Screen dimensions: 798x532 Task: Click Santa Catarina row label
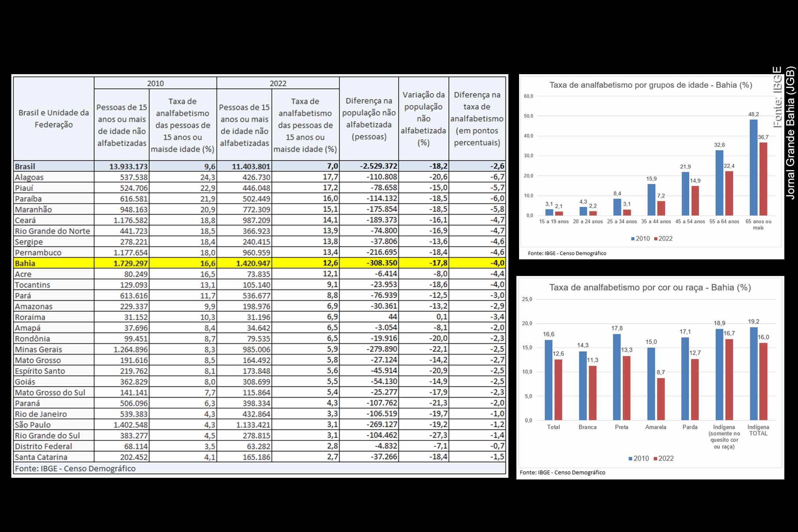pos(41,457)
